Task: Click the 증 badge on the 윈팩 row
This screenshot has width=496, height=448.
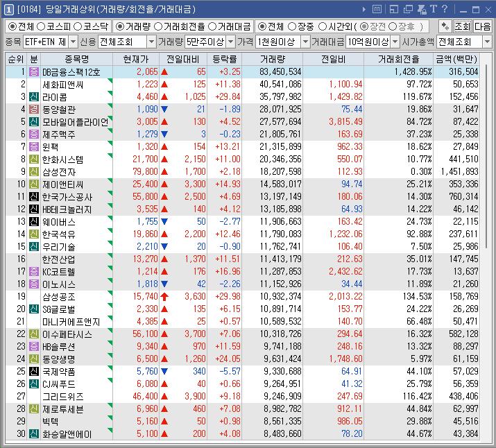Action: tap(33, 147)
